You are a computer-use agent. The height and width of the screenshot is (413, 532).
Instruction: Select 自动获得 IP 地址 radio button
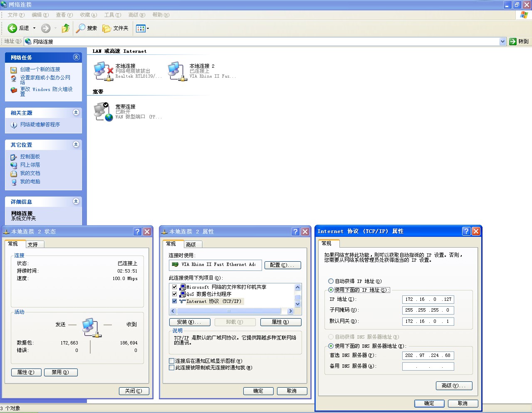point(331,281)
